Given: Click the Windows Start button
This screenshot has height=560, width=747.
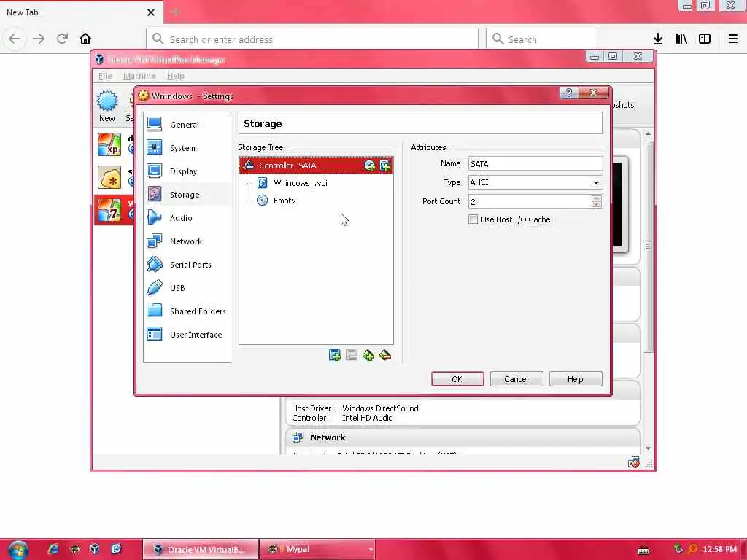Looking at the screenshot, I should click(x=18, y=550).
